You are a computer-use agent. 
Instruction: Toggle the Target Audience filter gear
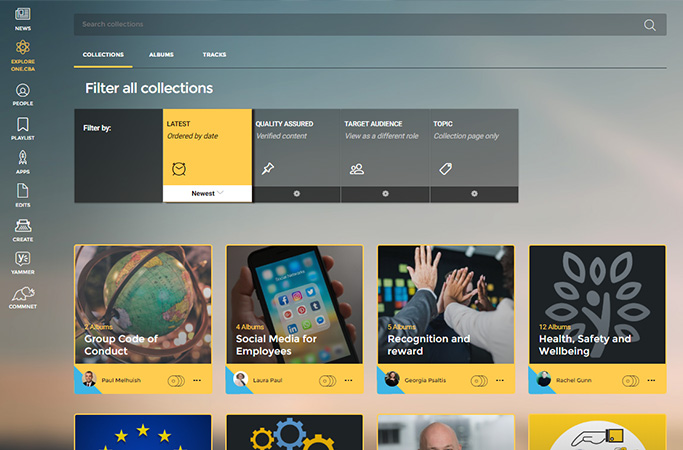pyautogui.click(x=385, y=193)
